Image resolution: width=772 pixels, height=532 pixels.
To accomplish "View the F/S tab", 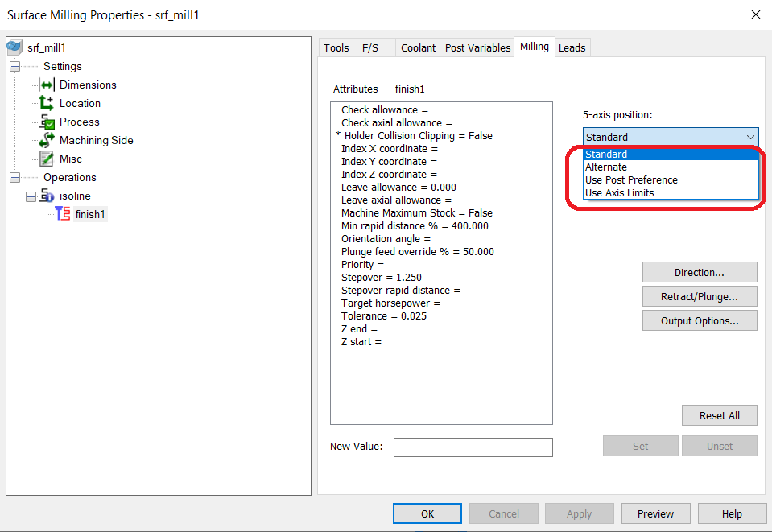I will pyautogui.click(x=369, y=47).
